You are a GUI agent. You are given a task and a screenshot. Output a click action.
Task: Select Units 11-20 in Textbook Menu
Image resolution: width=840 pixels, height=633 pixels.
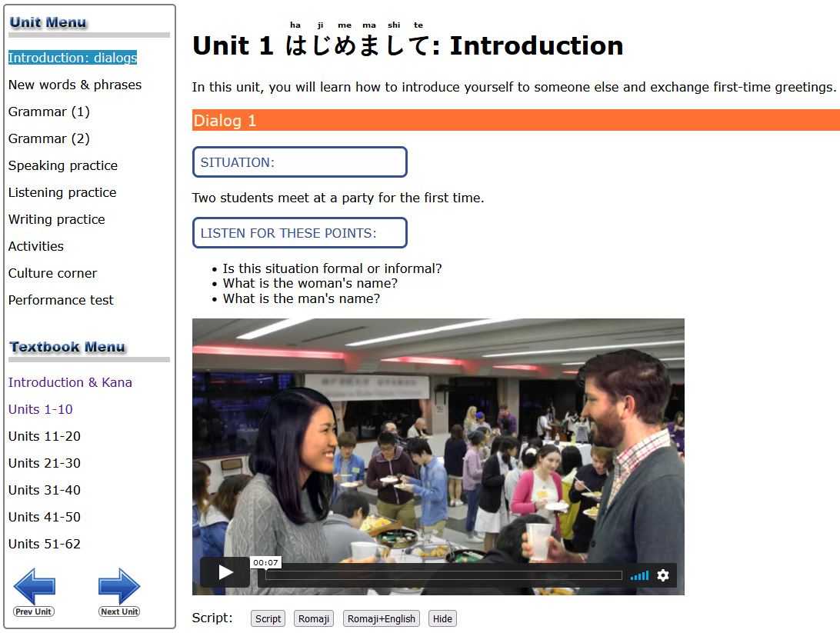coord(44,436)
